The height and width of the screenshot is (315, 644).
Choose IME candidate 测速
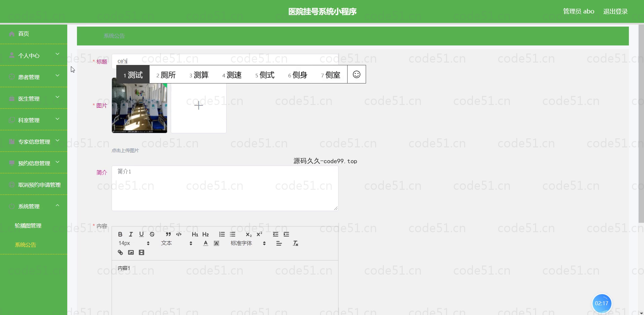click(232, 75)
